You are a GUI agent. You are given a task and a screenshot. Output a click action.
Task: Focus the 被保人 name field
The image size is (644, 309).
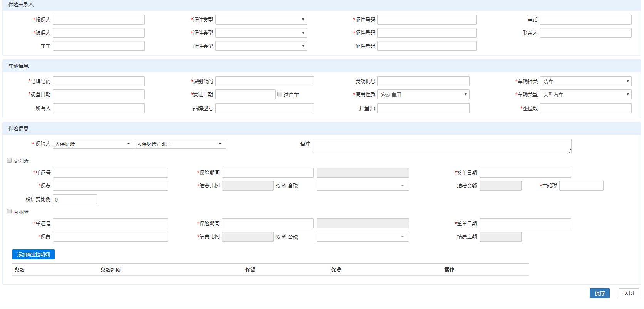[99, 33]
